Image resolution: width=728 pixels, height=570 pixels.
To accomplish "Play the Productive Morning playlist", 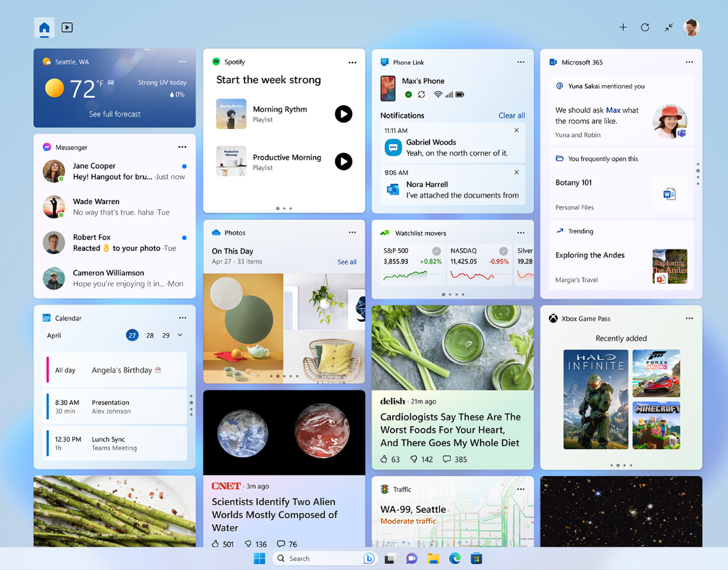I will point(343,162).
